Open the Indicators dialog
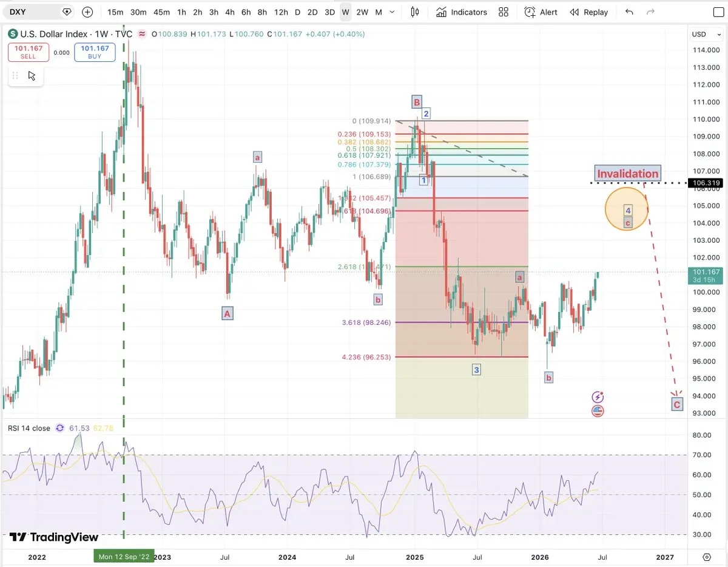Image resolution: width=728 pixels, height=567 pixels. tap(461, 12)
